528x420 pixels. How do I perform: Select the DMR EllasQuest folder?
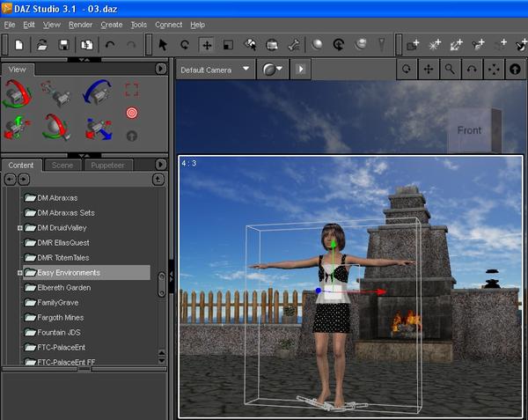click(x=57, y=243)
